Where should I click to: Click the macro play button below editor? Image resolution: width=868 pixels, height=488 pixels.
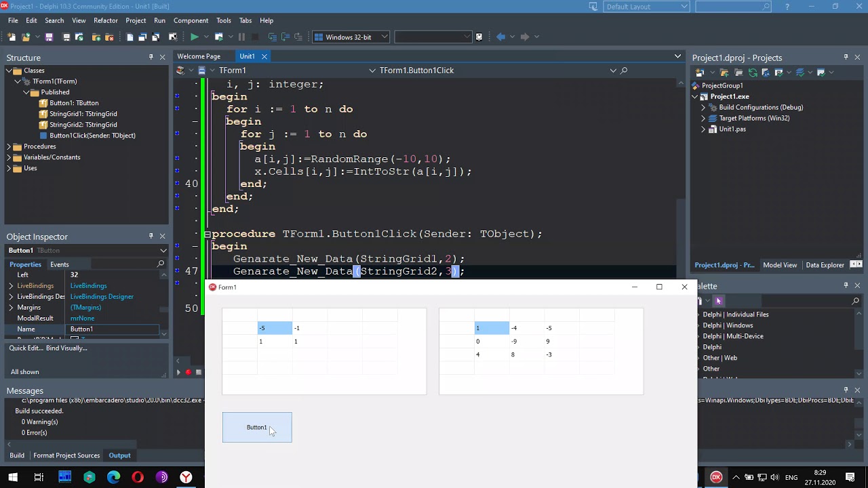(179, 372)
